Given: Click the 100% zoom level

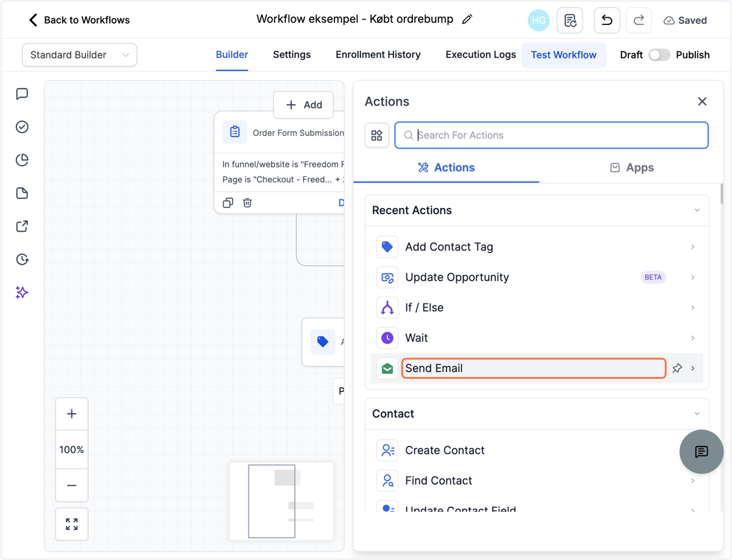Looking at the screenshot, I should (72, 450).
